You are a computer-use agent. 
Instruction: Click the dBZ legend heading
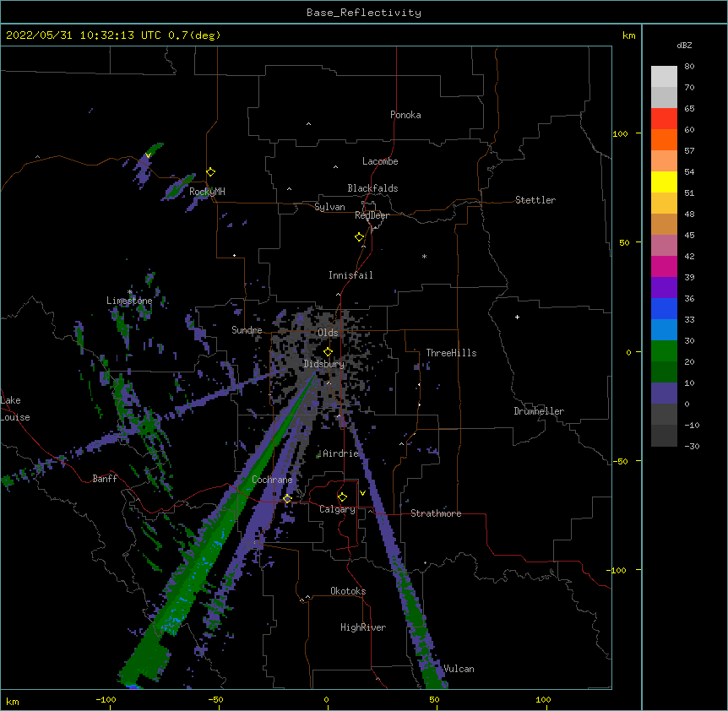click(x=684, y=45)
